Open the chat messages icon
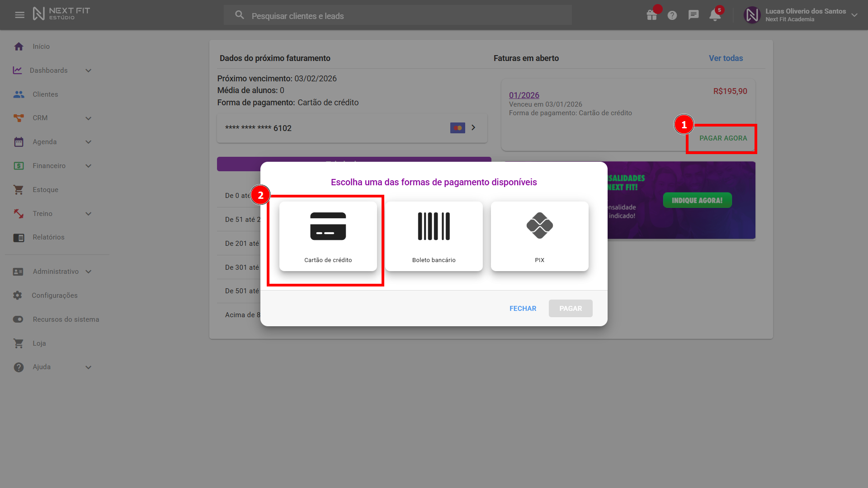Screen dimensions: 868x488 (693, 15)
